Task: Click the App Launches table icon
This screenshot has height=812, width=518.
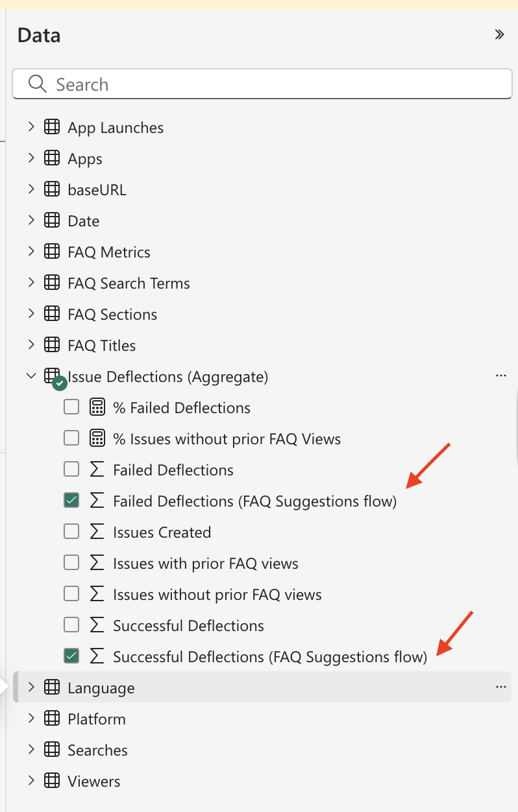Action: [52, 128]
